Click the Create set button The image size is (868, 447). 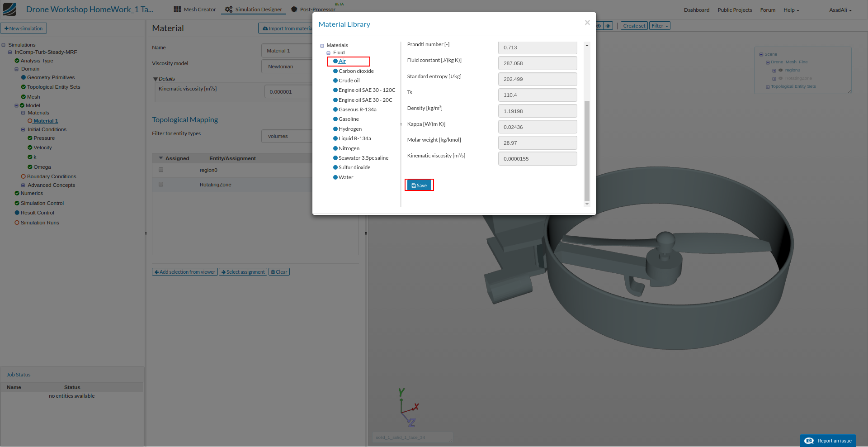click(634, 26)
